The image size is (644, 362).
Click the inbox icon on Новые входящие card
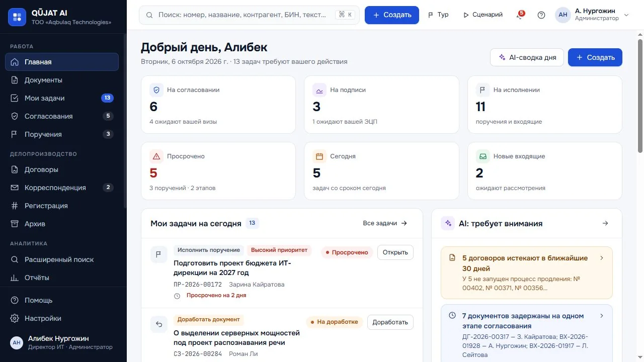click(483, 156)
